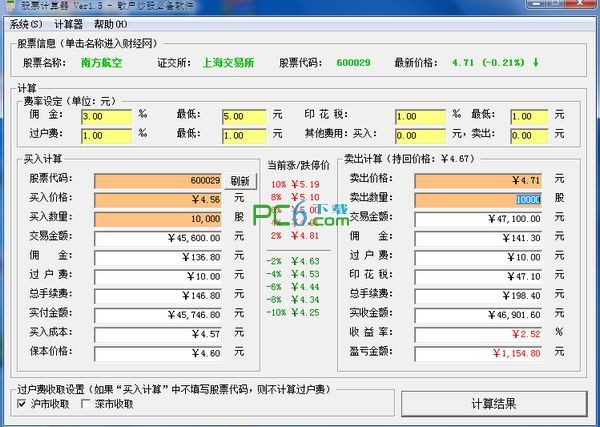Click the sell 印花税 field ¥47.10

tap(478, 277)
